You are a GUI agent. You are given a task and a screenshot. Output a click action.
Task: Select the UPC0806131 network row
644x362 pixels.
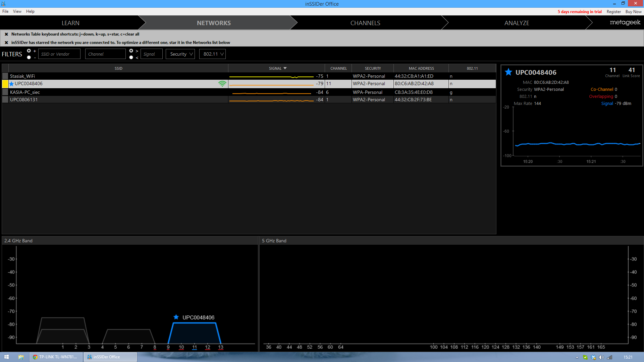pyautogui.click(x=249, y=100)
